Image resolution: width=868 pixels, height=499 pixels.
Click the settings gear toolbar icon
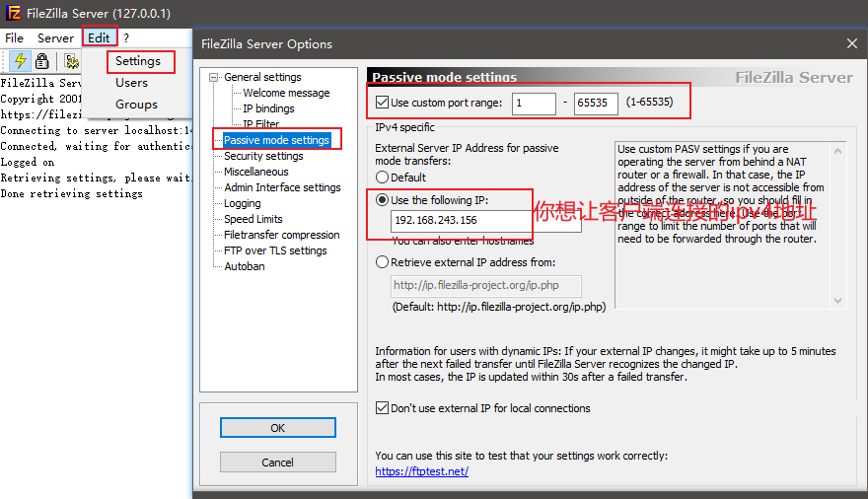[x=71, y=61]
